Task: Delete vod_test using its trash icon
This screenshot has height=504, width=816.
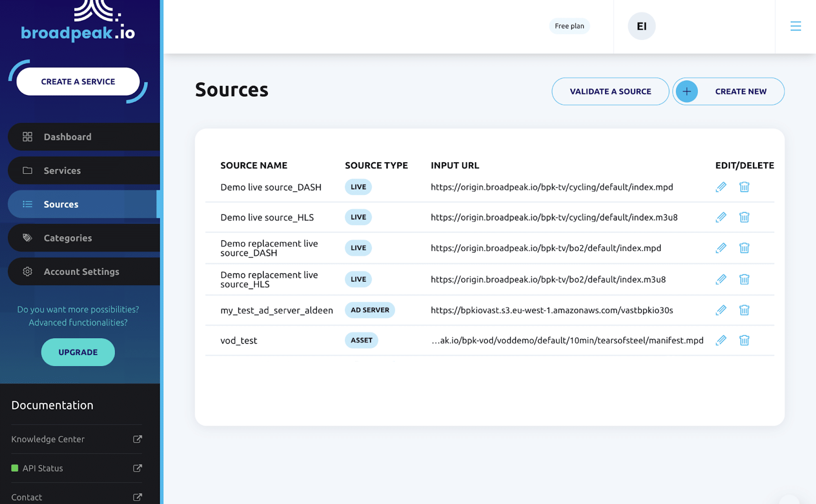Action: [x=744, y=340]
